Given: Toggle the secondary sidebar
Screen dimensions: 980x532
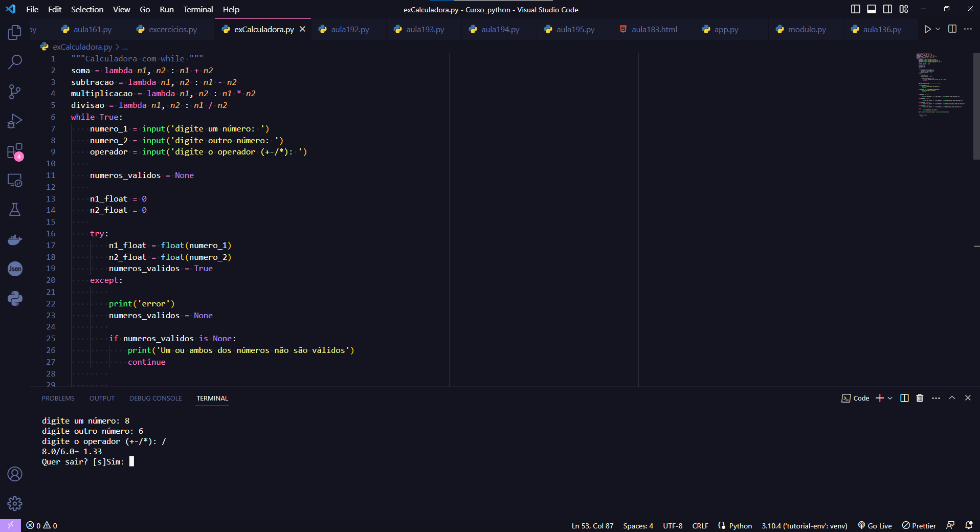Looking at the screenshot, I should coord(888,9).
